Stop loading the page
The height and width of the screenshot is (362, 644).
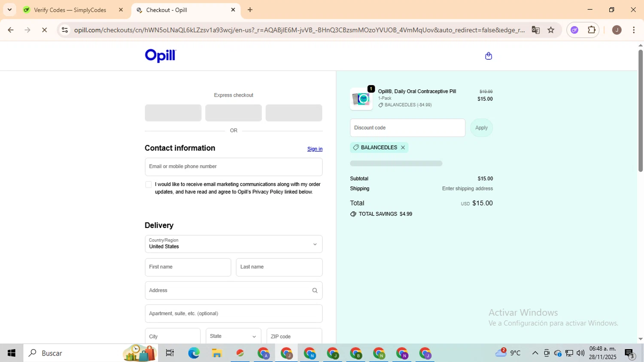tap(44, 30)
